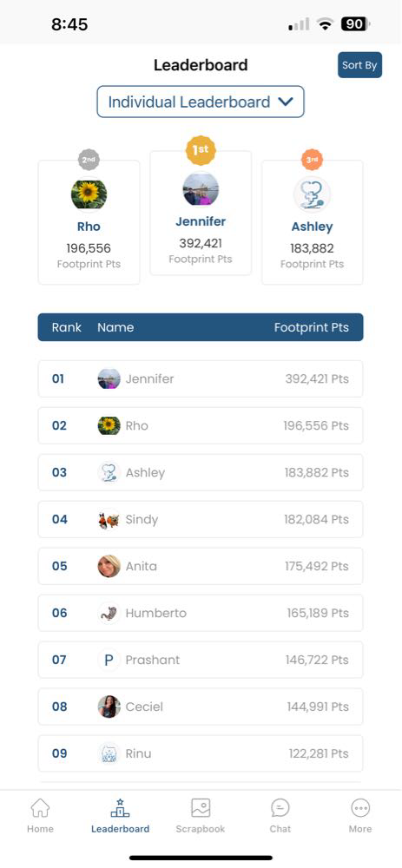Open Humberto's rank 06 entry

[x=201, y=613]
